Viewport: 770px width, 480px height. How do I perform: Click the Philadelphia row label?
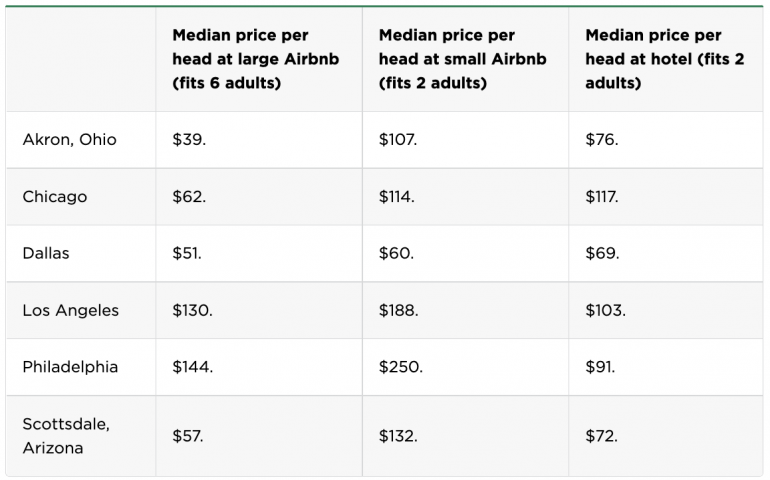tap(70, 367)
